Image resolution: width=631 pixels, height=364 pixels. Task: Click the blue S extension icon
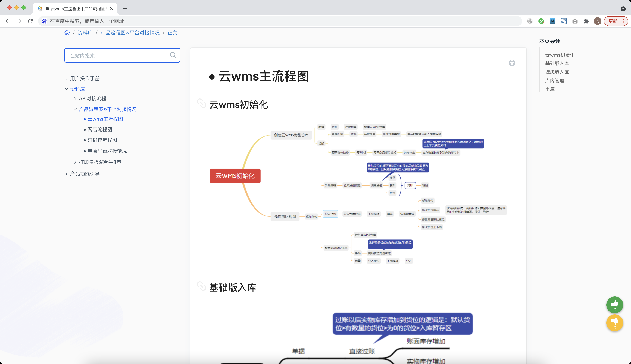(564, 21)
